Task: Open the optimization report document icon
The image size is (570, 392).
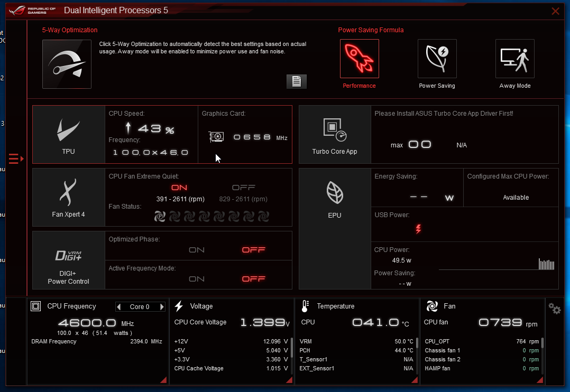Action: 297,81
